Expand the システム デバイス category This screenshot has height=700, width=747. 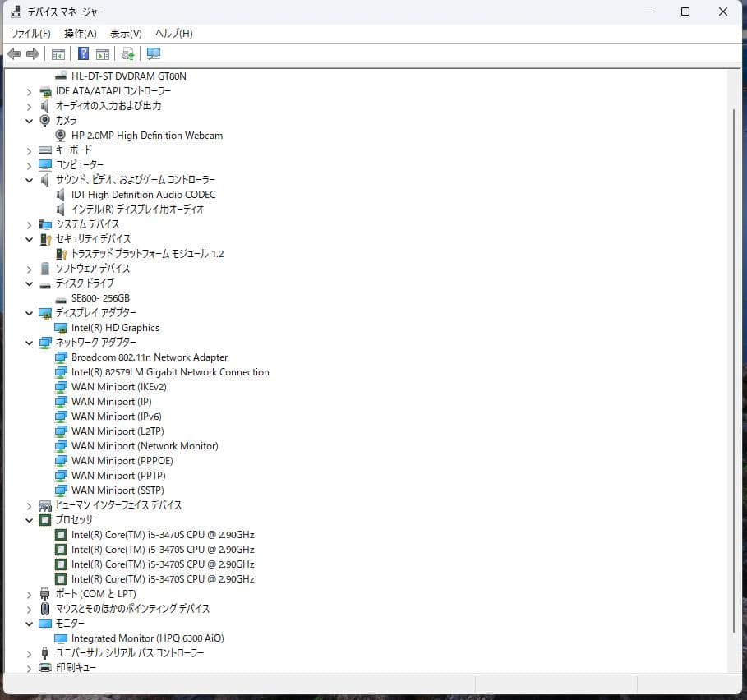click(30, 224)
